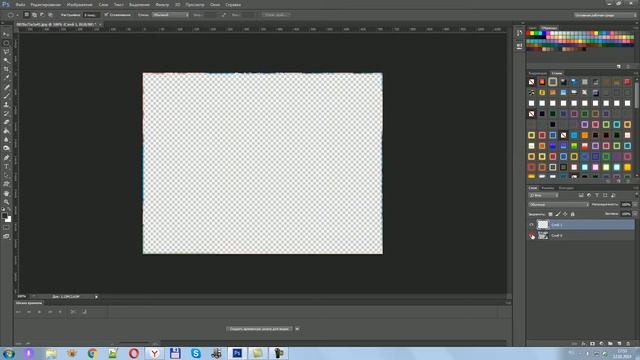Viewport: 640px width, 360px height.
Task: Open the layer opacity slider arrow
Action: click(635, 204)
